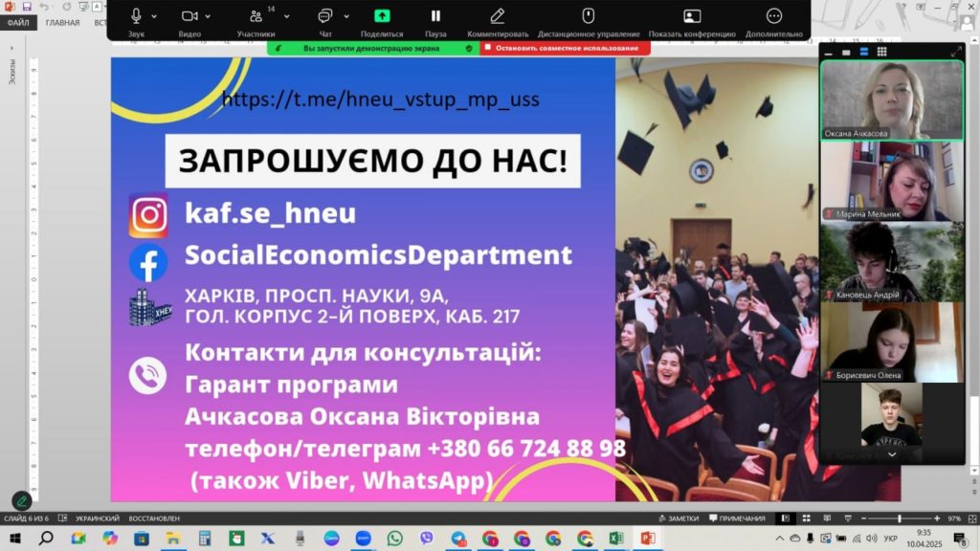The width and height of the screenshot is (980, 551).
Task: Open the Примечания comments pane
Action: [737, 518]
